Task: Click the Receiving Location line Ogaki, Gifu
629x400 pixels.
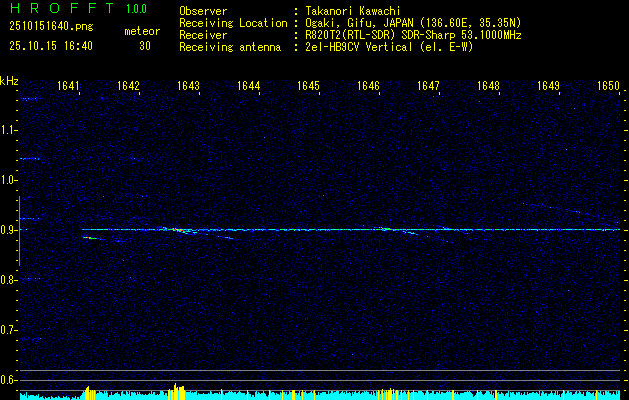Action: [413, 23]
